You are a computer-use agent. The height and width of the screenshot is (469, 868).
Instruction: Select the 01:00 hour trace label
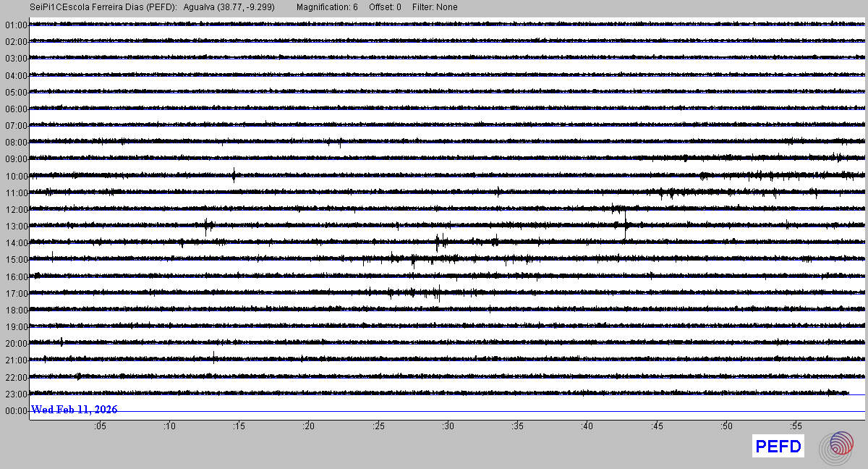coord(16,25)
